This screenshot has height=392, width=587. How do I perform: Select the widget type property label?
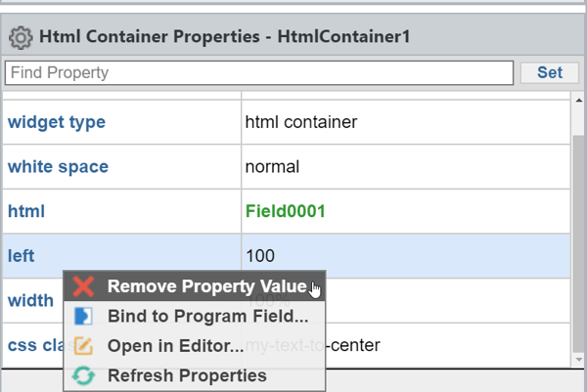click(57, 122)
